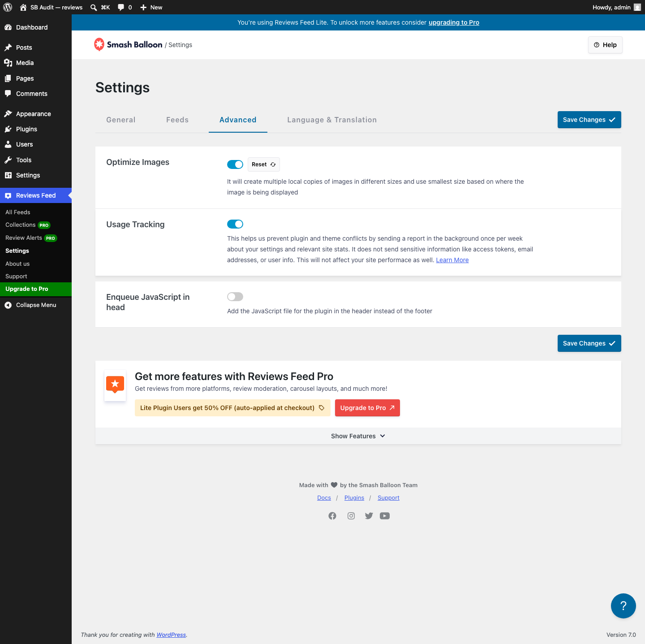Follow the WordPress link in footer credit
This screenshot has height=644, width=645.
click(171, 635)
